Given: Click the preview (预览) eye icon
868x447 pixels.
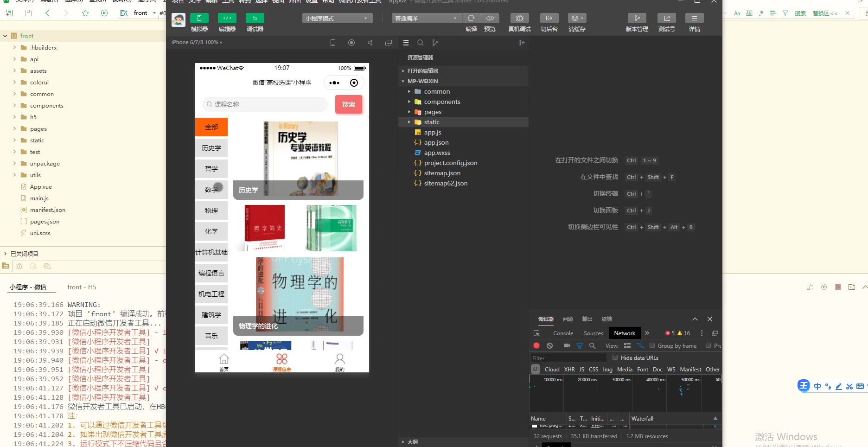Looking at the screenshot, I should [490, 18].
